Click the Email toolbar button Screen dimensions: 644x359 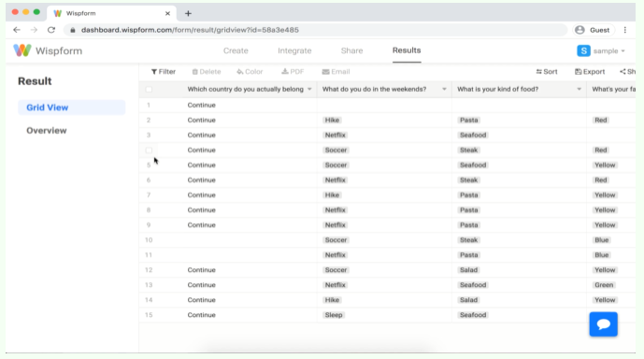pyautogui.click(x=336, y=71)
